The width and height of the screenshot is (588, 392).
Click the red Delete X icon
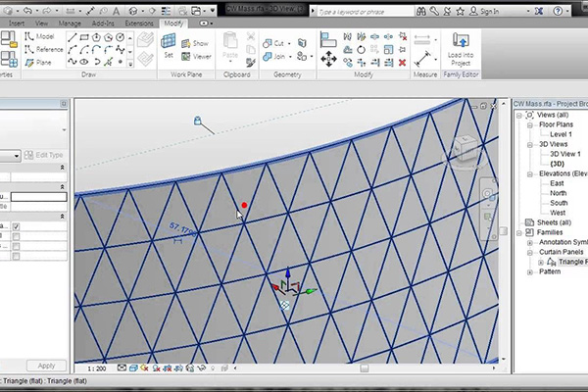point(403,63)
